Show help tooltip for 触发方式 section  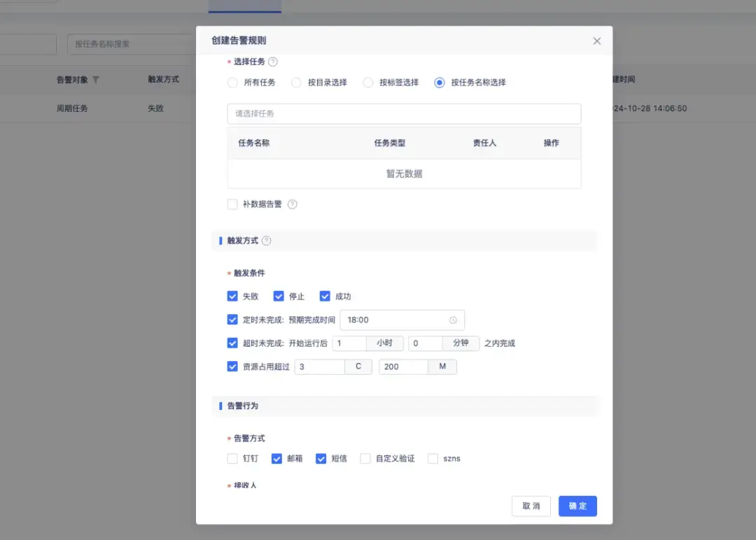click(266, 241)
